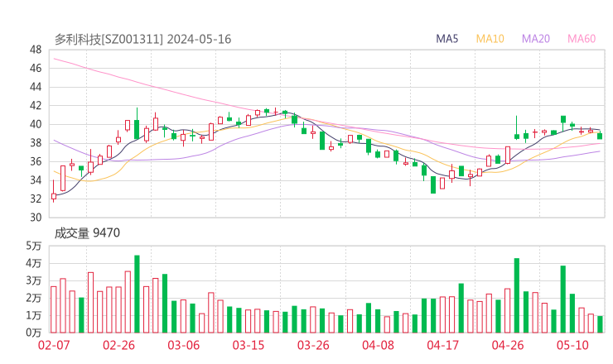Click the 04-26 date axis label
The width and height of the screenshot is (613, 364).
pos(508,345)
